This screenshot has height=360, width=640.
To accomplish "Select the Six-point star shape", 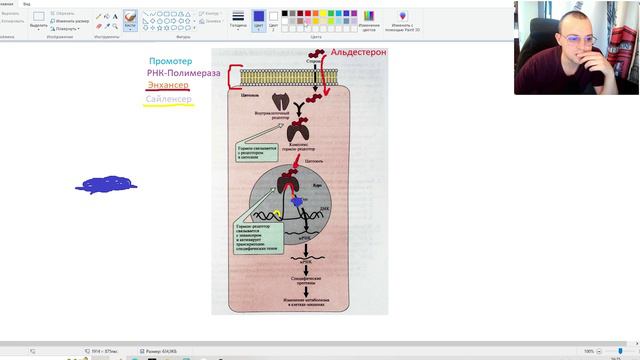I will [x=167, y=28].
